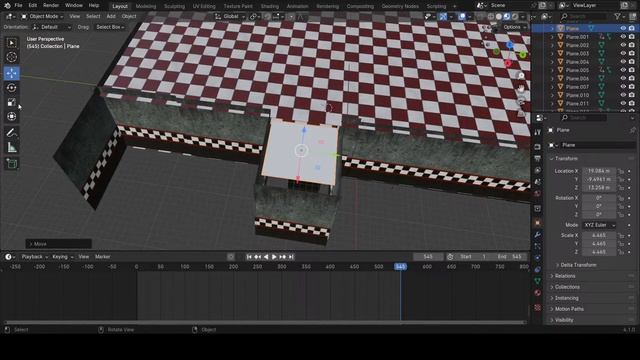Screen dimensions: 640x360
Task: Click the Blender logo menu icon
Action: point(7,6)
